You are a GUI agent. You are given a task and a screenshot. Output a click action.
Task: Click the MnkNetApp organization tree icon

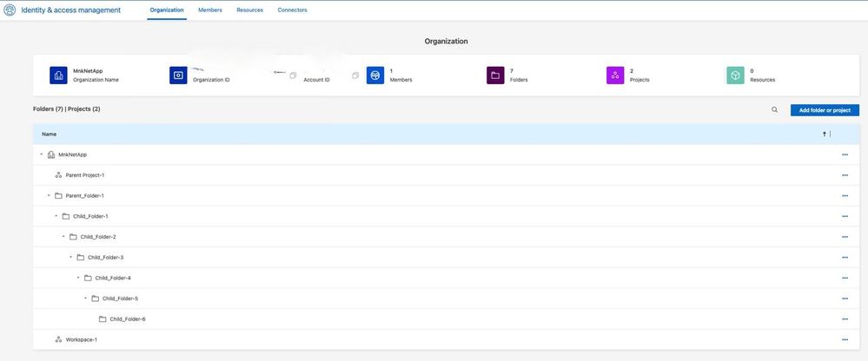(51, 154)
